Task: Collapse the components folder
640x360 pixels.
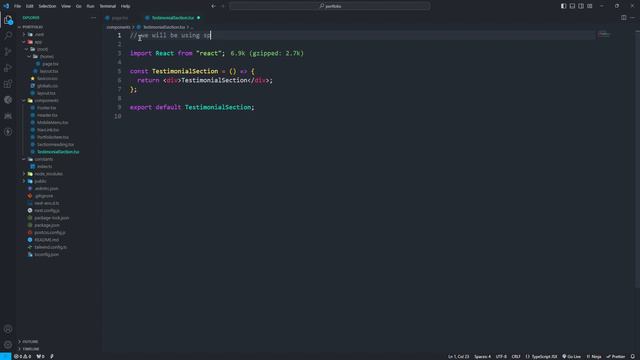Action: tap(47, 100)
